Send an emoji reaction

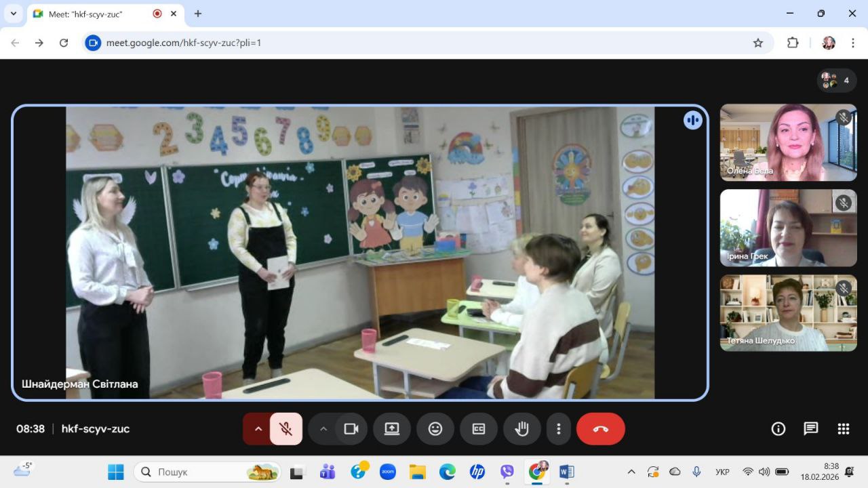pos(435,428)
